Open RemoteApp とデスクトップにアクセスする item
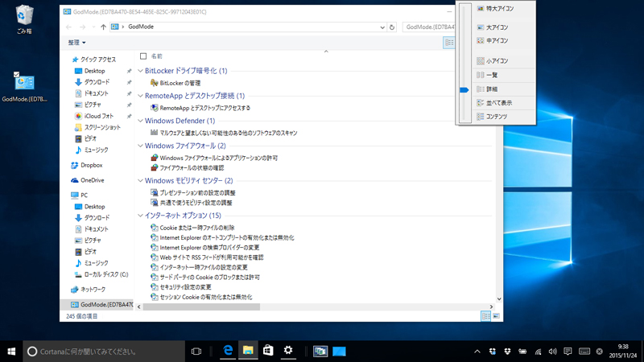 204,108
